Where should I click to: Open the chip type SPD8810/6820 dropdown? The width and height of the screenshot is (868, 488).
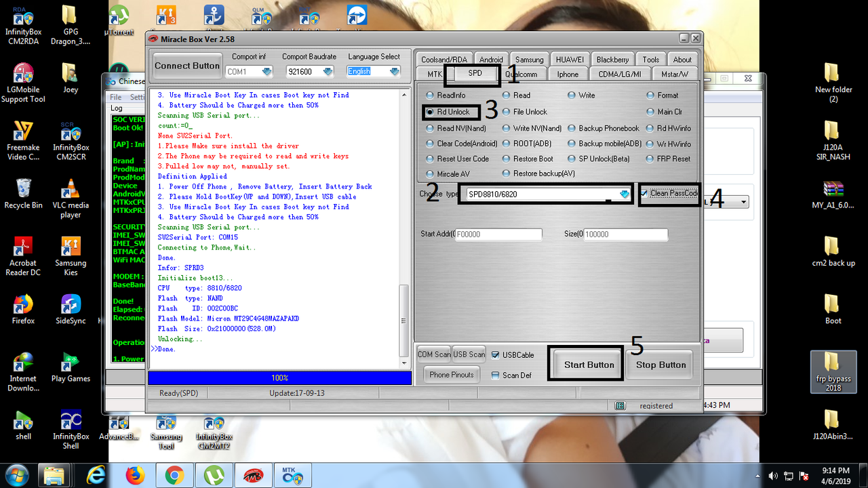[x=549, y=195]
